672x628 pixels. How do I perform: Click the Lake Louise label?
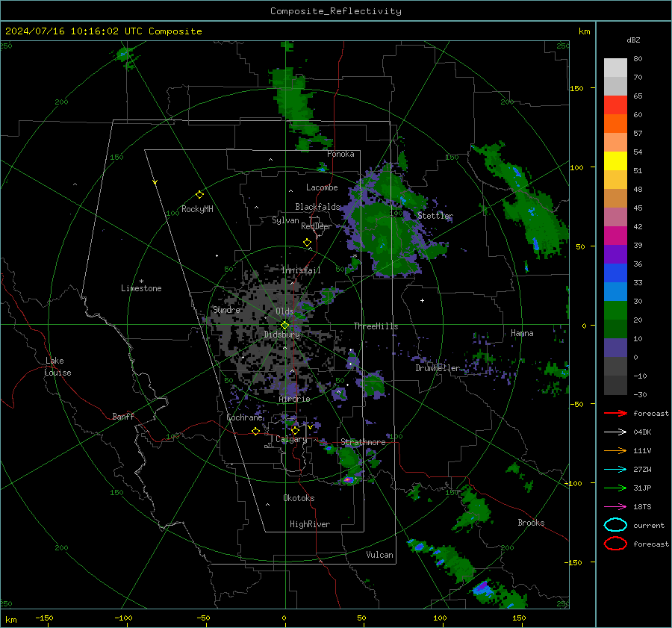tap(57, 367)
